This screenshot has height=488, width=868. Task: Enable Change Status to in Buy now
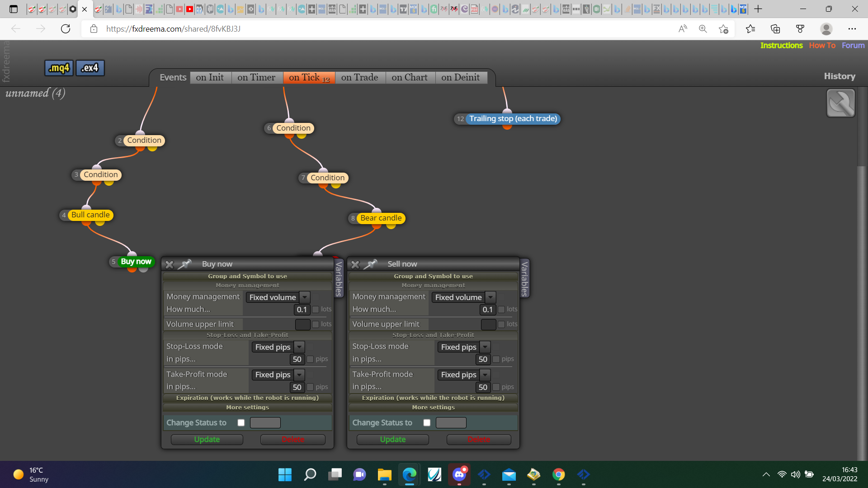click(x=241, y=423)
